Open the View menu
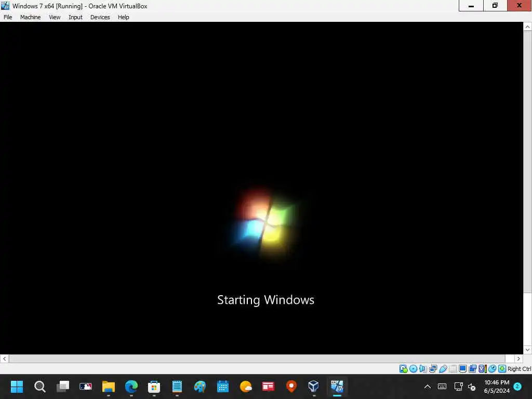532x399 pixels. pos(55,17)
